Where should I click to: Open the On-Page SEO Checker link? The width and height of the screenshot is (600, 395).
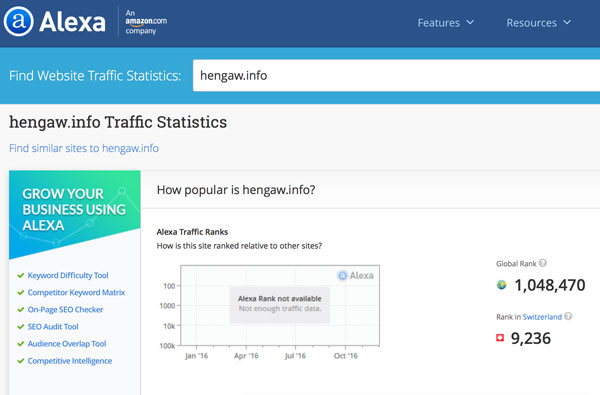[x=65, y=309]
